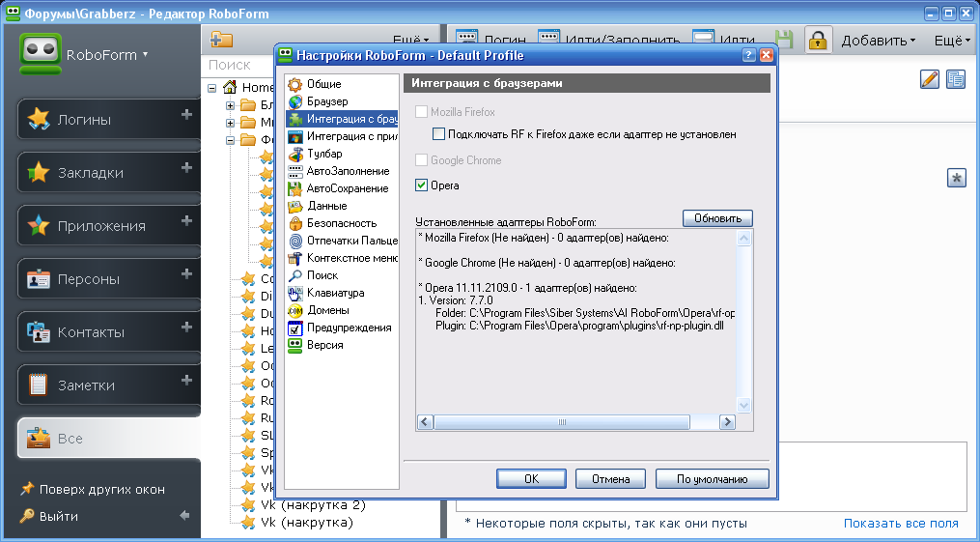Toggle the Mozilla Firefox checkbox
Screen dimensions: 980x542
(x=422, y=112)
